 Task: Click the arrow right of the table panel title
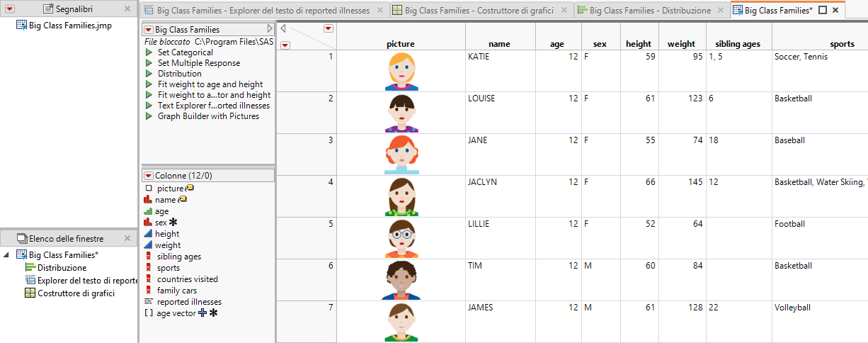[270, 29]
